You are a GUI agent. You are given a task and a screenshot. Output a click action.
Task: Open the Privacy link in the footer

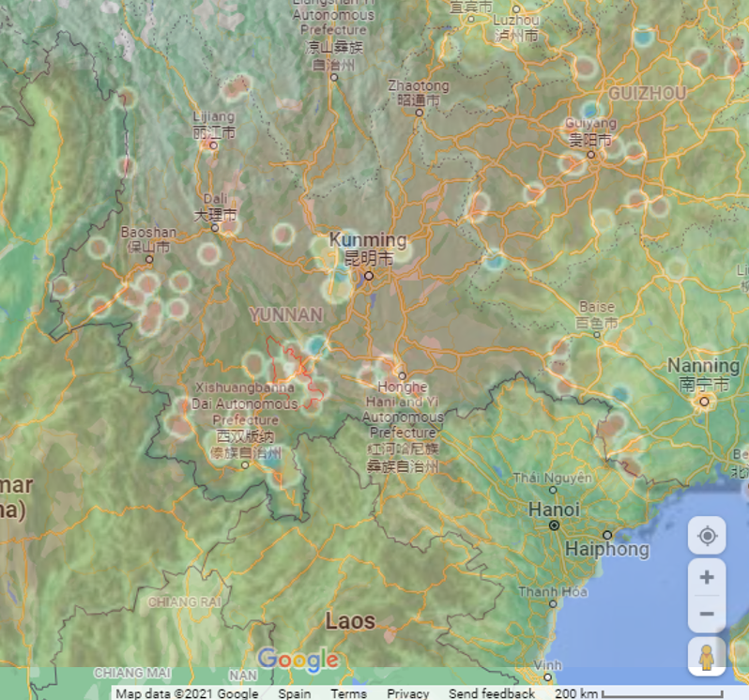[407, 693]
